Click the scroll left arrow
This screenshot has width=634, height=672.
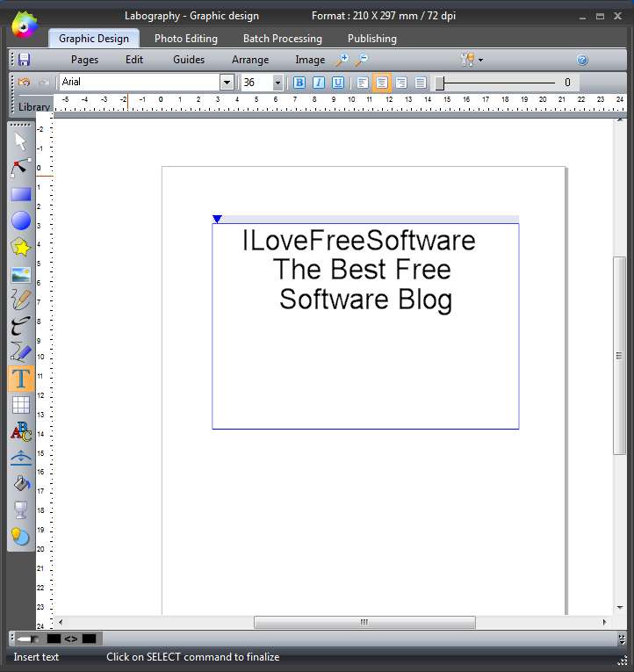(x=61, y=622)
